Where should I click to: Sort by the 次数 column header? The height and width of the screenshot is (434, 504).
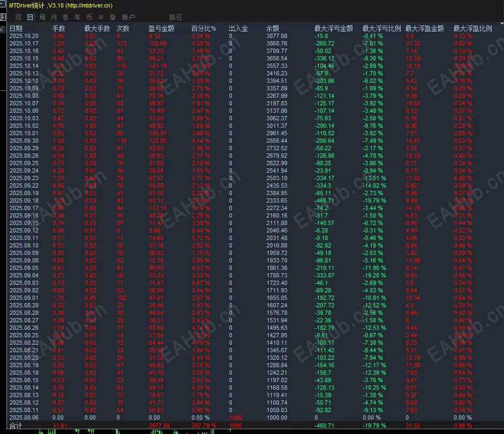123,28
